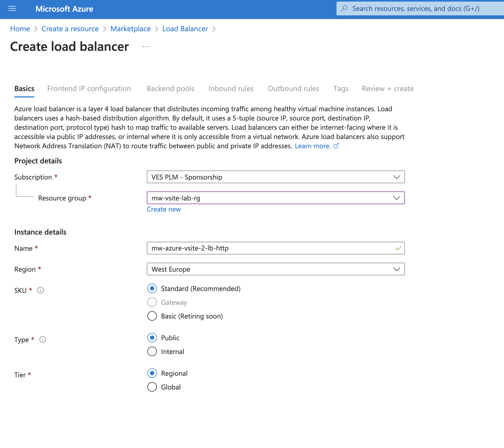The image size is (504, 448).
Task: Go to the Review + create tab
Action: coord(387,89)
